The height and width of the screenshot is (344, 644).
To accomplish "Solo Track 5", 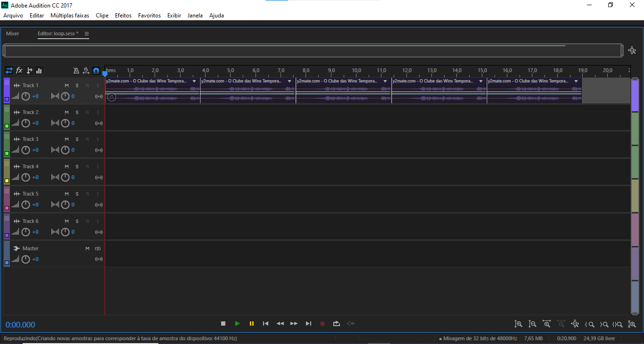I will (77, 194).
